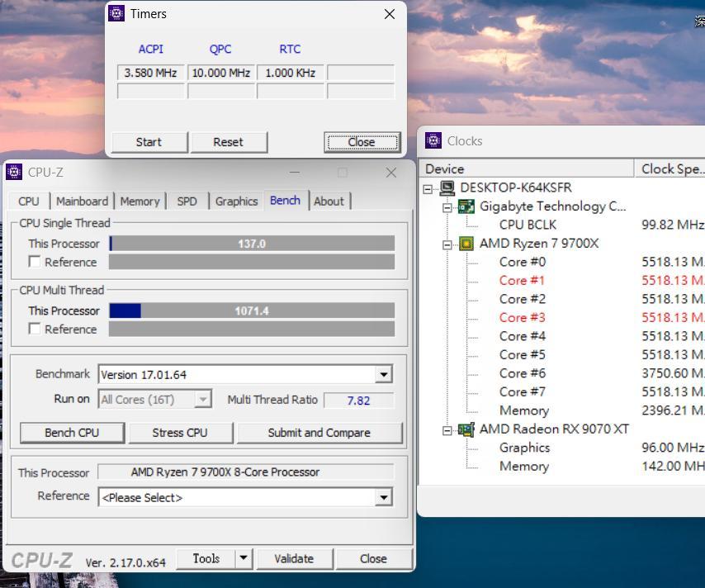
Task: Collapse the AMD Ryzen 7 9700X tree node
Action: point(447,244)
